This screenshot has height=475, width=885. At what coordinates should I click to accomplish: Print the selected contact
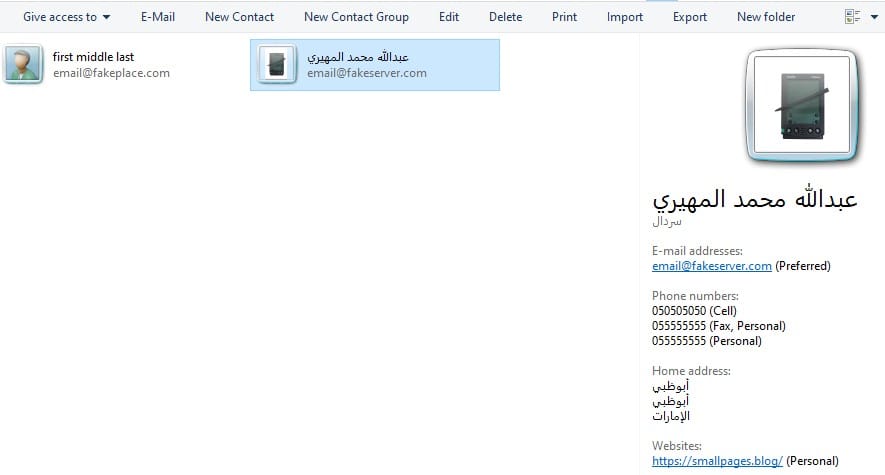(564, 17)
